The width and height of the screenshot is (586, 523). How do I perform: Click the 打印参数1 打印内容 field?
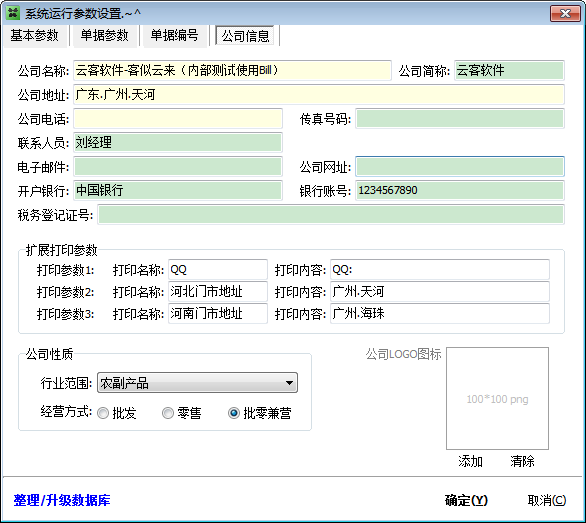coord(440,270)
